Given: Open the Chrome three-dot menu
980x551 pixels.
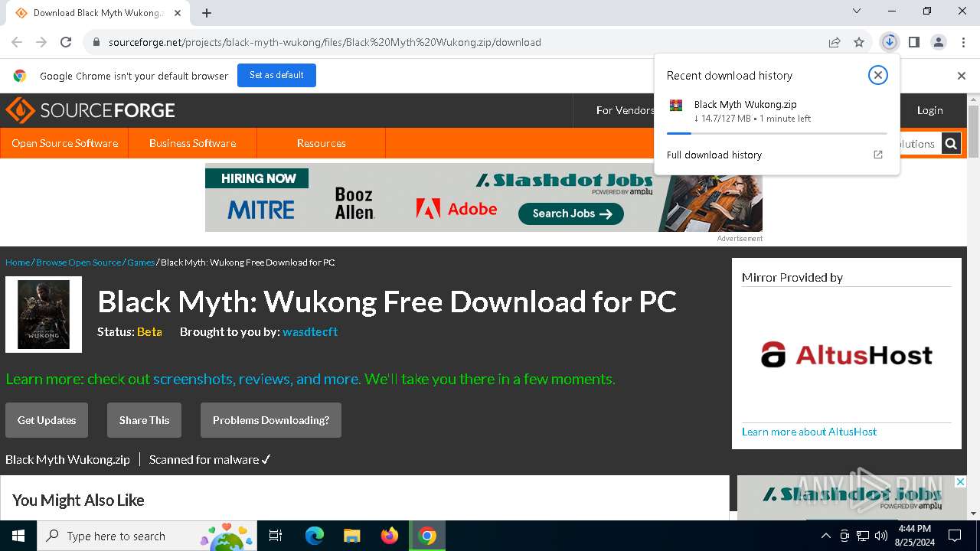Looking at the screenshot, I should 963,42.
